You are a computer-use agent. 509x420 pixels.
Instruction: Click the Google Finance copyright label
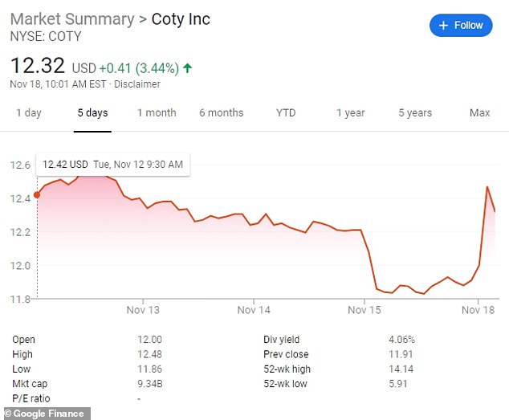(45, 414)
